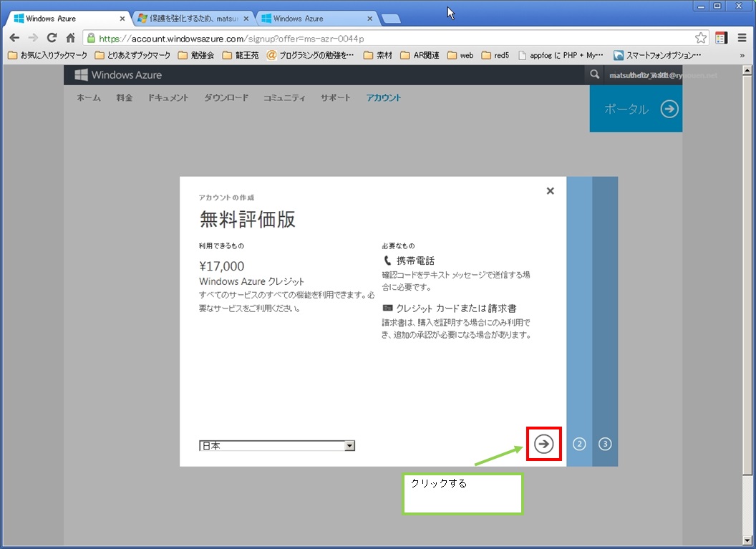The width and height of the screenshot is (756, 549).
Task: Open 素材 bookmark folder
Action: pyautogui.click(x=378, y=55)
